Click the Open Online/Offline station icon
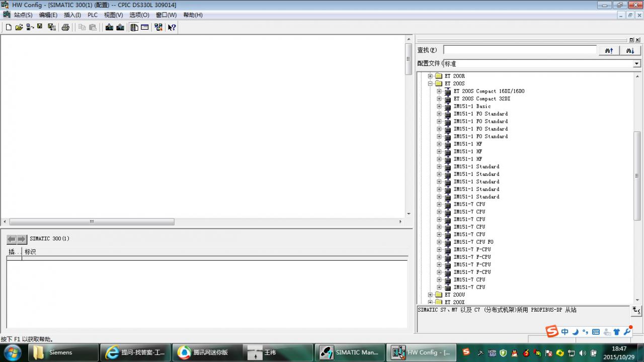644x362 pixels. pos(30,27)
